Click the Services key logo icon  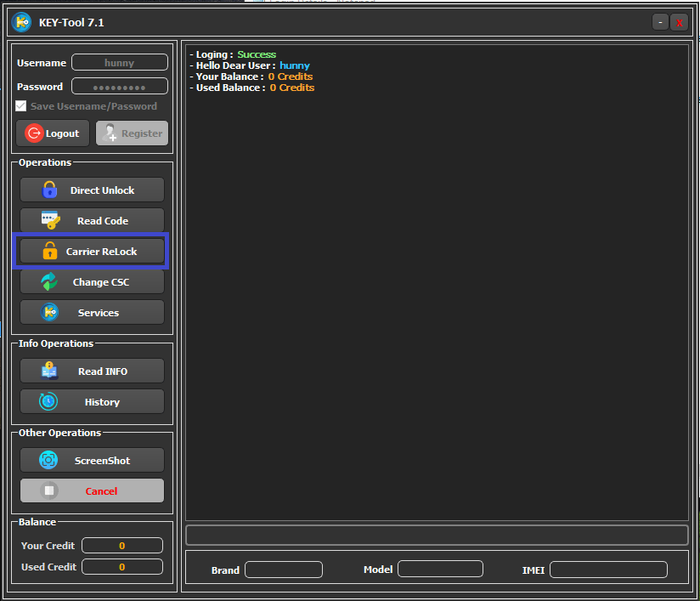click(49, 312)
